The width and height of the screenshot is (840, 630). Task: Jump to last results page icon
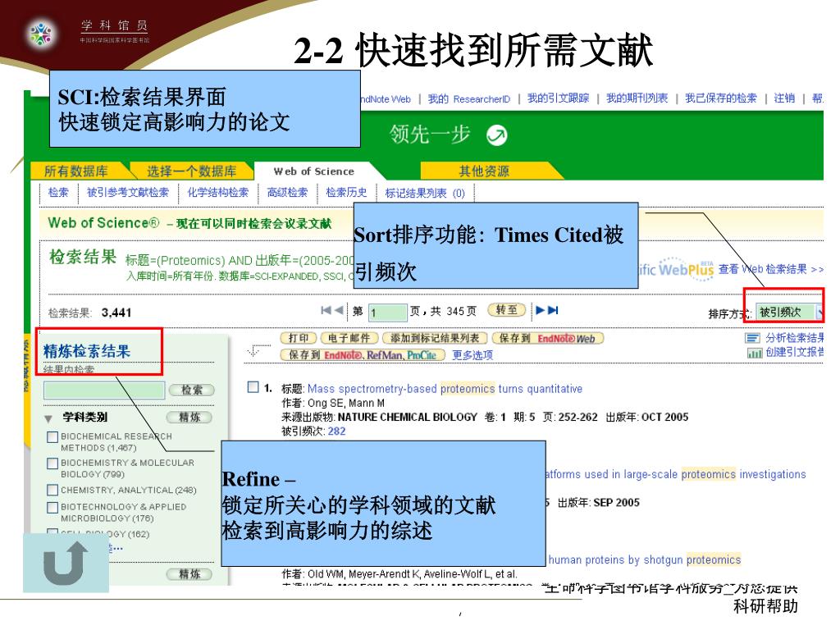pos(554,310)
